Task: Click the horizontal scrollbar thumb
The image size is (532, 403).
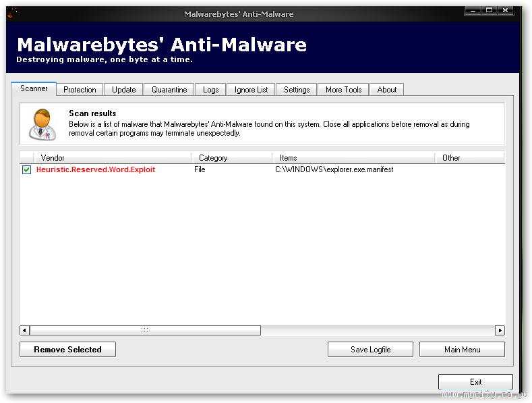Action: pos(145,330)
